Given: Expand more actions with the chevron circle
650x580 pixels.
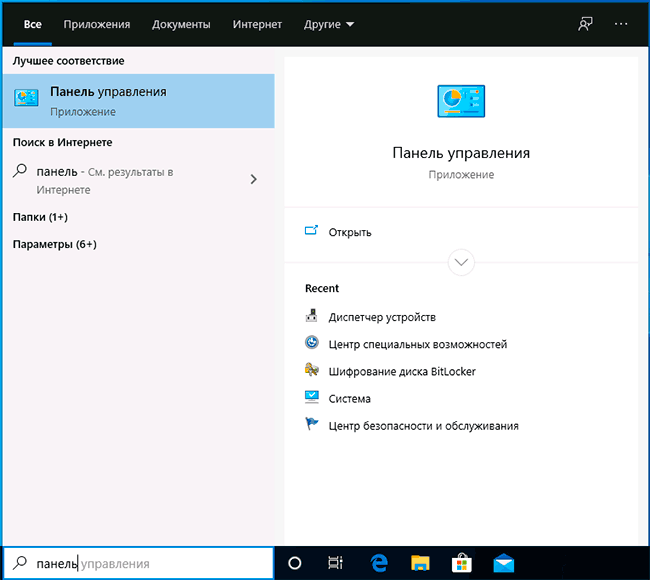Looking at the screenshot, I should [461, 262].
